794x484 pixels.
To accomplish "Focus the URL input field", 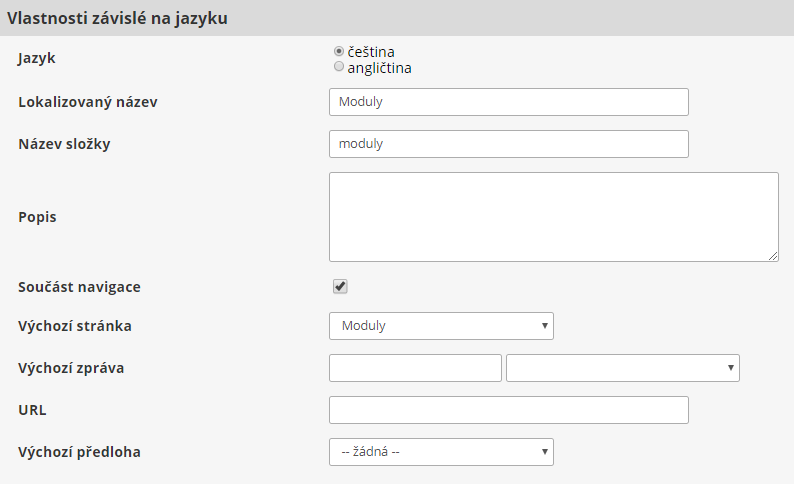I will click(508, 410).
